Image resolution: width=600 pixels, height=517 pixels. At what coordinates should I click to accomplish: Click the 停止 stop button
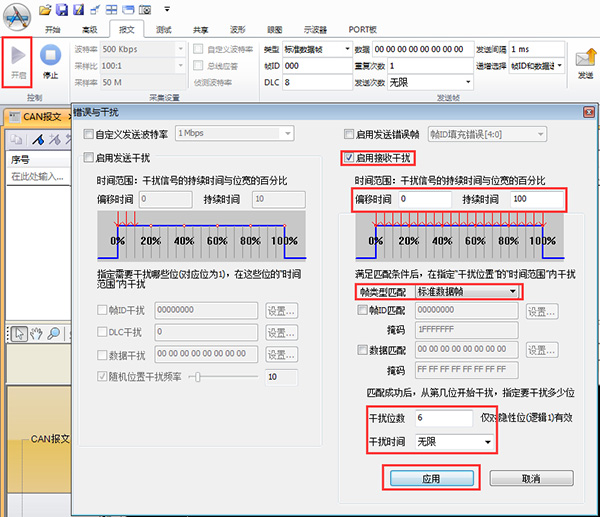click(x=50, y=62)
